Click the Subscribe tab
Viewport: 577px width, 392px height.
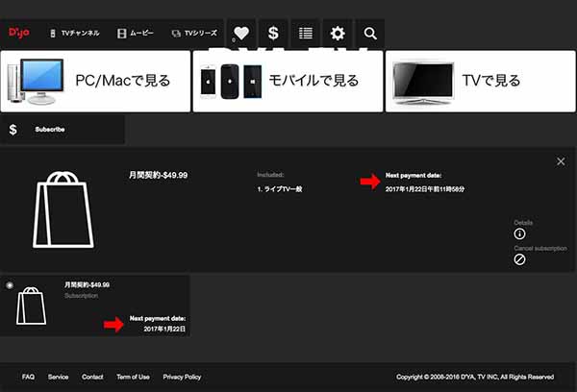click(50, 129)
